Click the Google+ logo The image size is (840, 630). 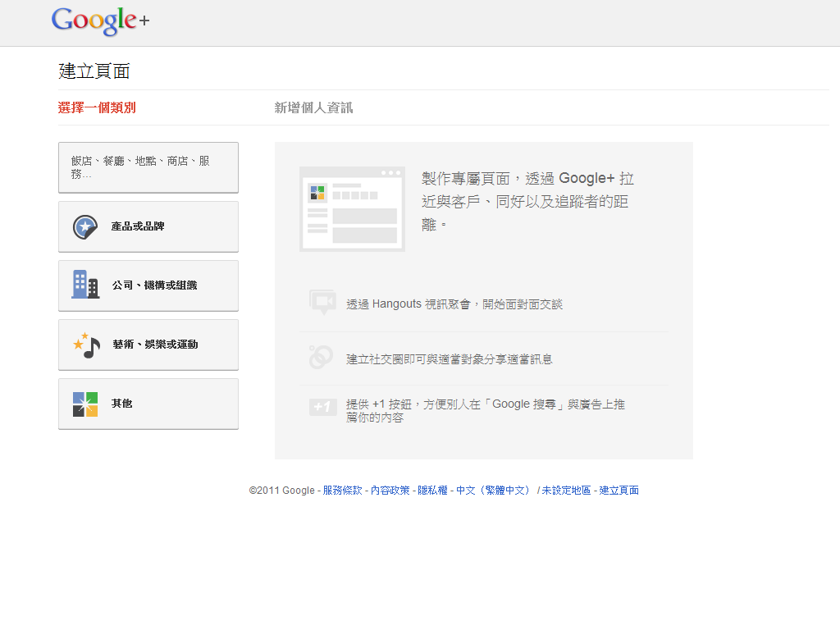click(100, 21)
